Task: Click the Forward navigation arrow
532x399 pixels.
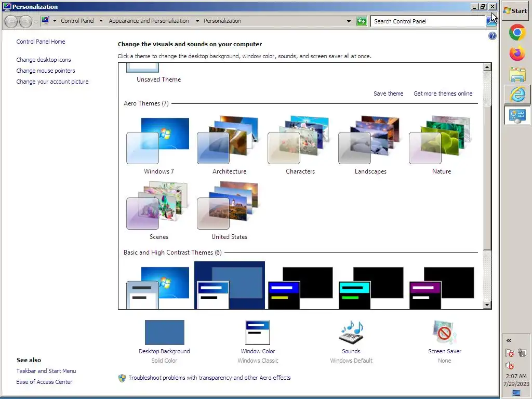Action: [x=25, y=21]
